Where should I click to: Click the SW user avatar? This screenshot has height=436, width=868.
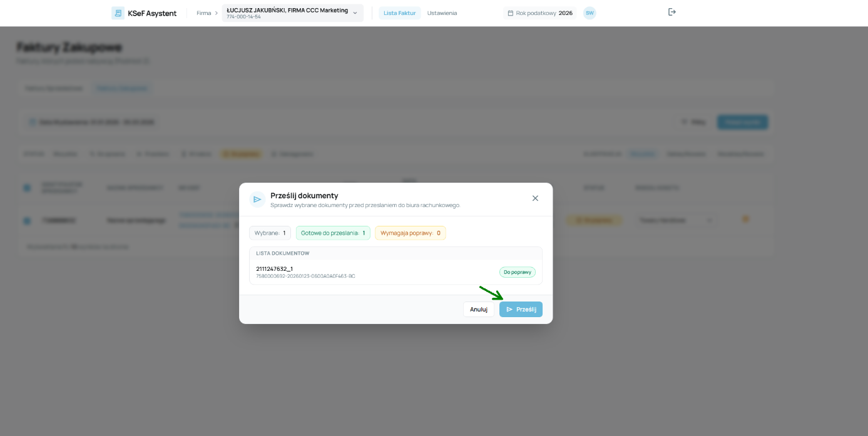tap(590, 13)
